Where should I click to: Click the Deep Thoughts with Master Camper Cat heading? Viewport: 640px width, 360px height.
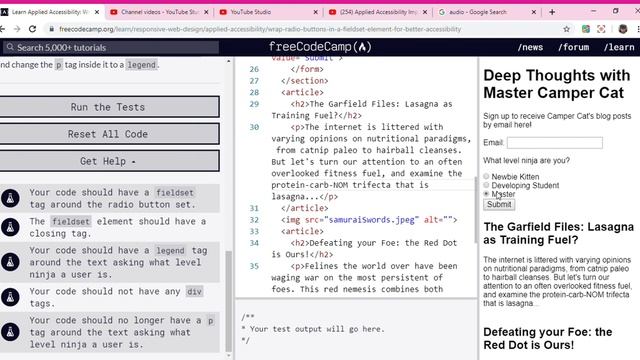[x=557, y=84]
